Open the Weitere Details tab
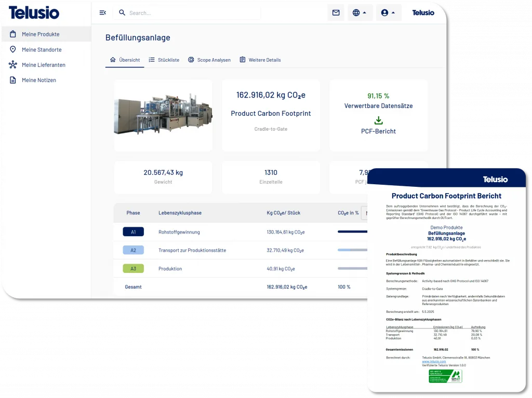Viewport: 532px width, 398px height. (260, 60)
